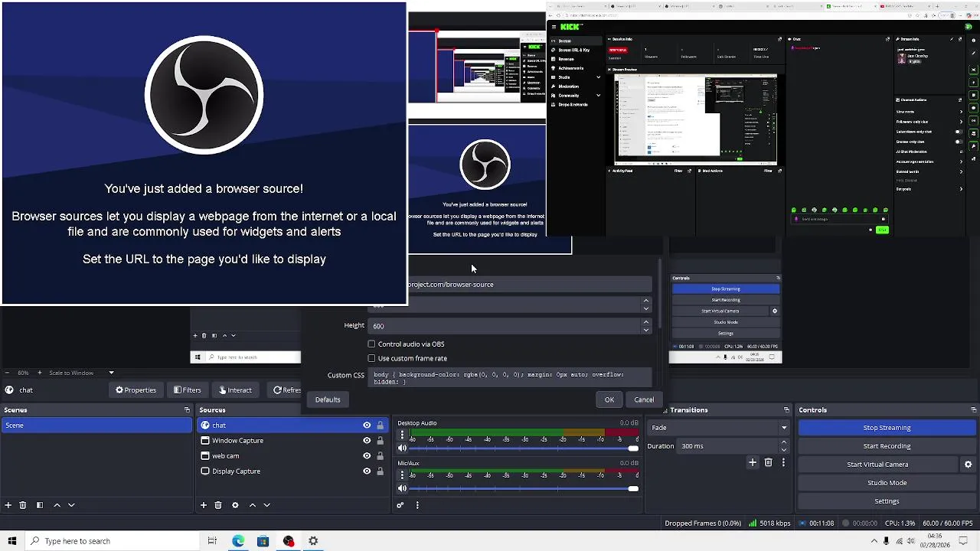Remove selected scene with trash icon

click(23, 505)
